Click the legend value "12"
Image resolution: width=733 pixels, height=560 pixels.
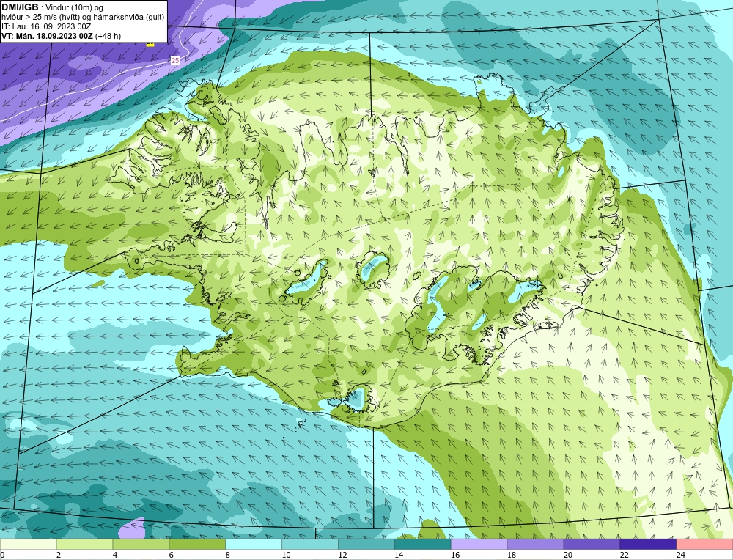pos(342,555)
